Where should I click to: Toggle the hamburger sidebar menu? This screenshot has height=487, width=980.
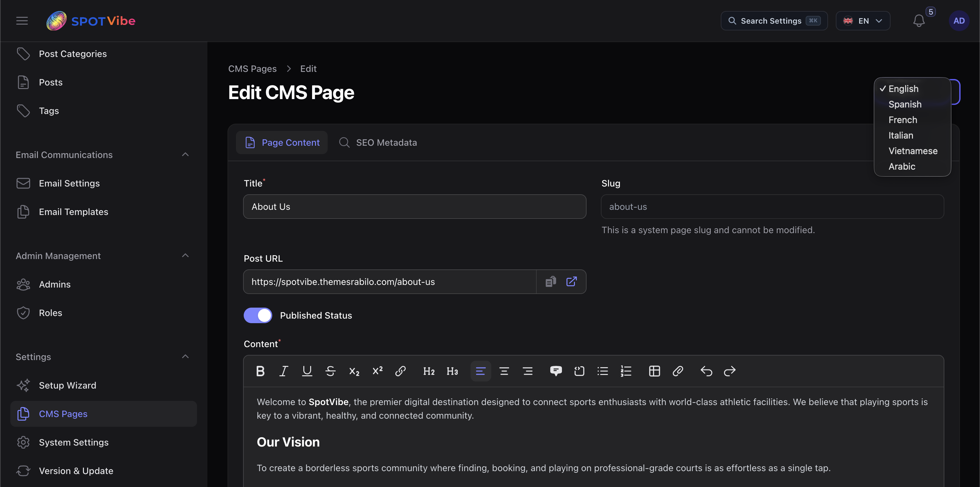tap(22, 21)
